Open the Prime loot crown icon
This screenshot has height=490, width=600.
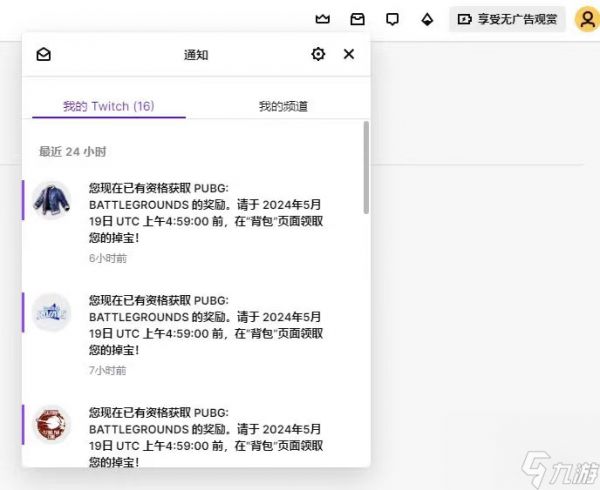tap(323, 19)
